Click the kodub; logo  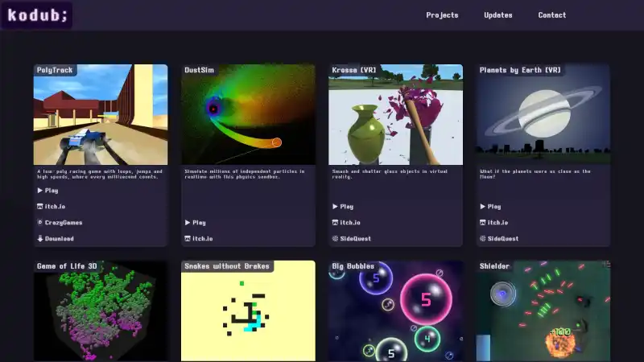pos(36,15)
